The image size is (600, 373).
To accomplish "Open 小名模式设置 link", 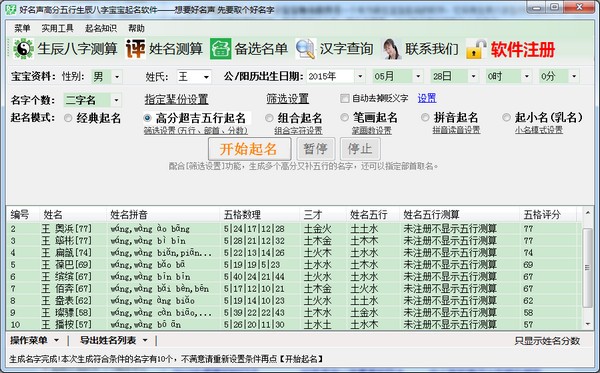I will click(x=539, y=130).
